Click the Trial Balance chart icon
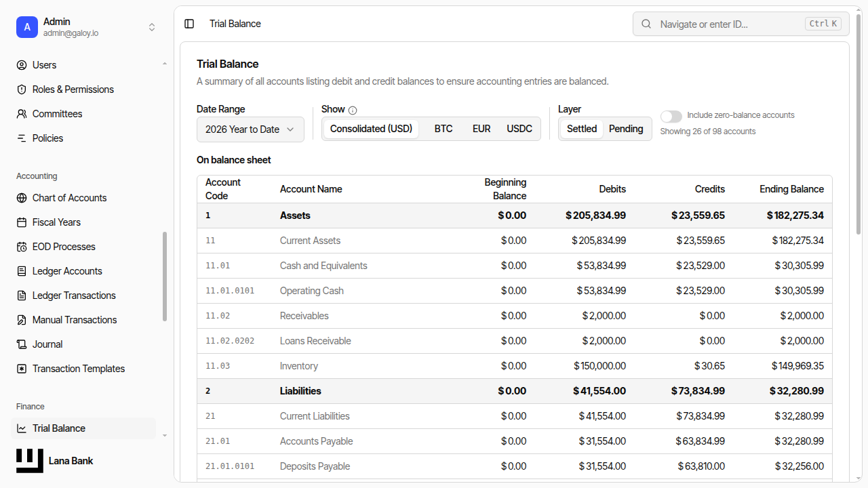Screen dimensions: 868x488 coord(22,428)
